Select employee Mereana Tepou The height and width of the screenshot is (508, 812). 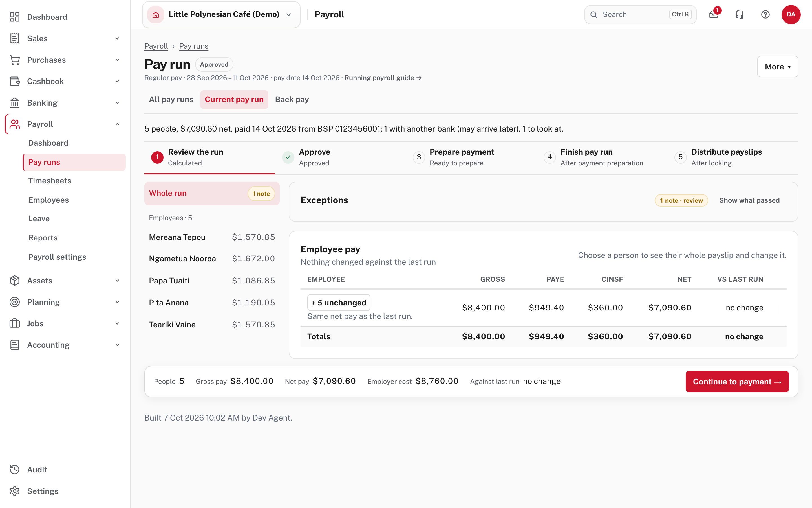coord(212,237)
